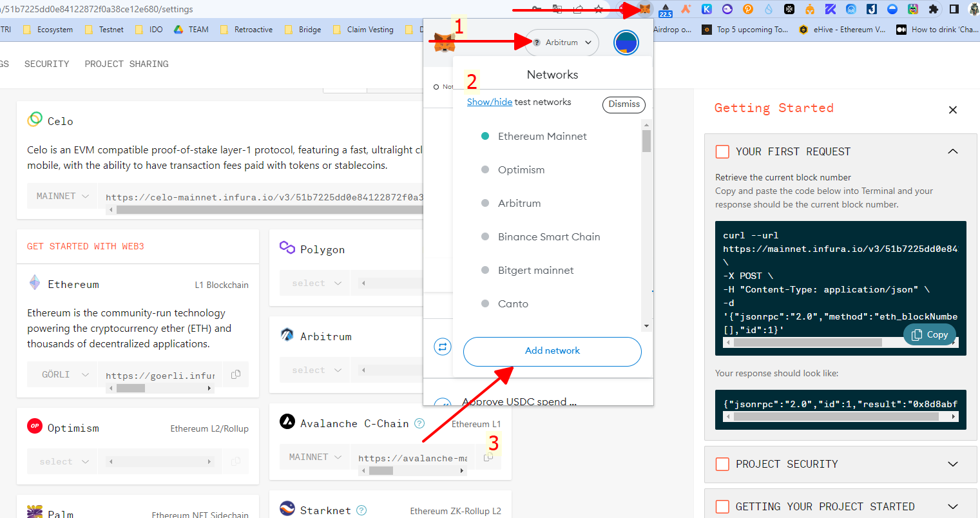Click the Arbitrum card logo icon
The image size is (980, 518).
click(287, 335)
